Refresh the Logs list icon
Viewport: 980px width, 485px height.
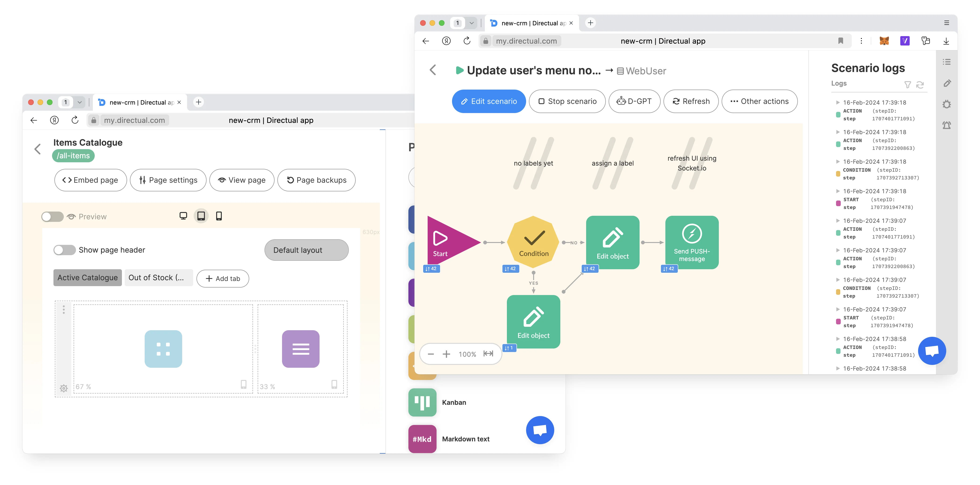tap(920, 84)
